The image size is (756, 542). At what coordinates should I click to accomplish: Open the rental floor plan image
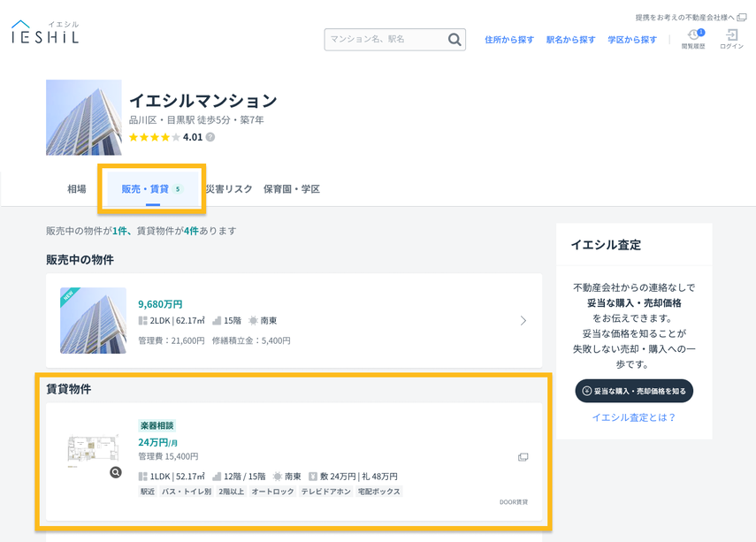pyautogui.click(x=93, y=451)
